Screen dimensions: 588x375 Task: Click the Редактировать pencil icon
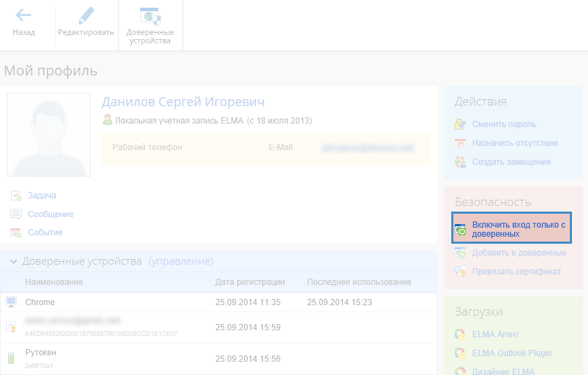[x=86, y=15]
